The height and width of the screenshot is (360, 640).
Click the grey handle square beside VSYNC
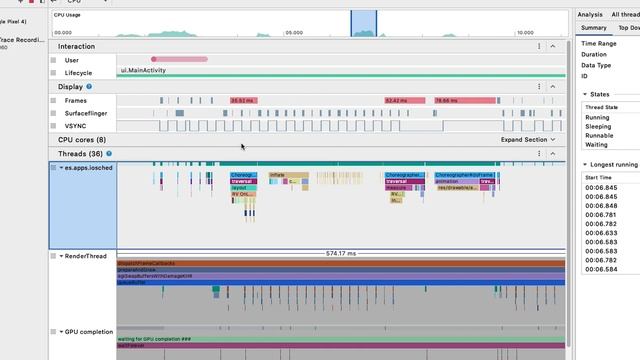[x=53, y=126]
